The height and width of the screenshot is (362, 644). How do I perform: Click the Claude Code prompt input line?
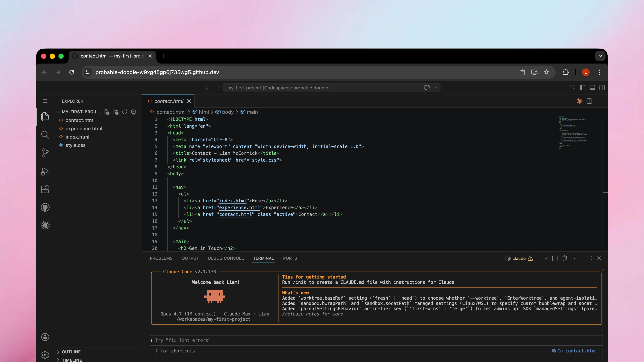(x=376, y=340)
